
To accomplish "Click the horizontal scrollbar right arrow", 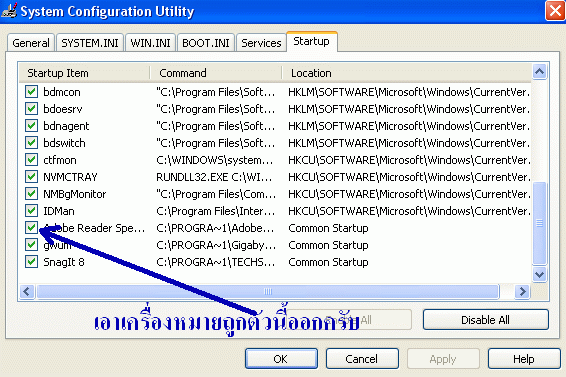I will click(522, 291).
